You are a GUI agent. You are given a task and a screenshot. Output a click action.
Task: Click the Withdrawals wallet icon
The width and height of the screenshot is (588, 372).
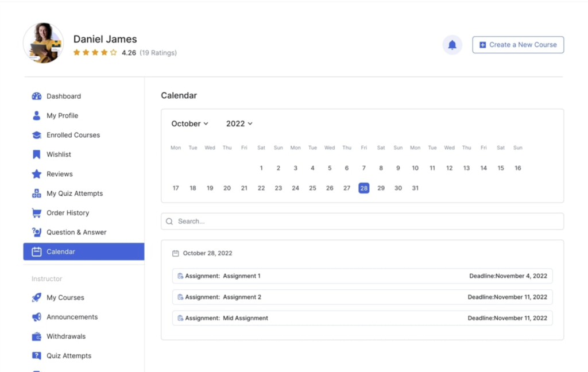pos(37,336)
